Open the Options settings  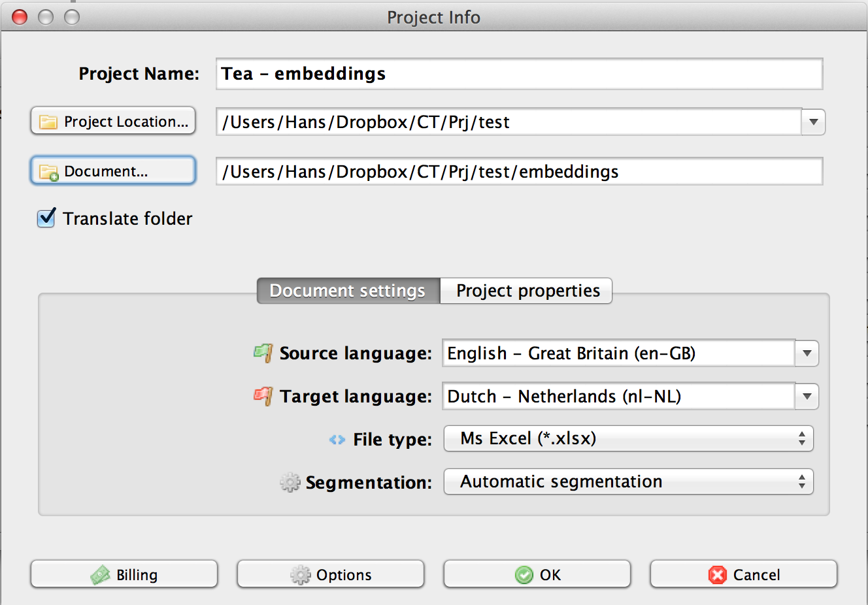[x=331, y=574]
